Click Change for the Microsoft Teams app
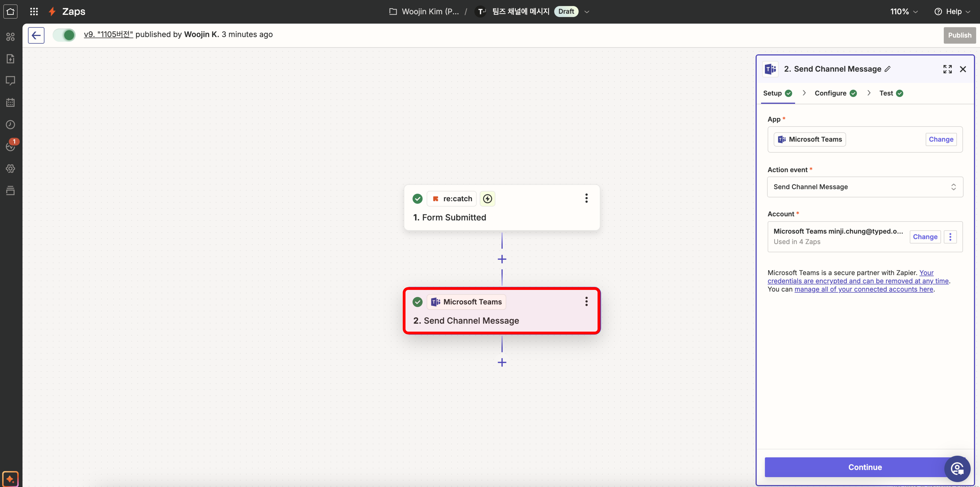Screen dimensions: 980x487 point(940,139)
